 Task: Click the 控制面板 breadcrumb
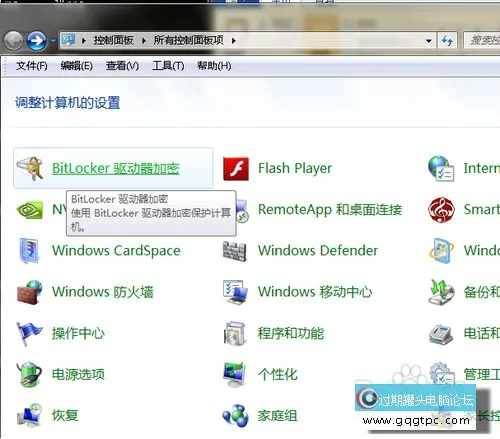coord(113,41)
